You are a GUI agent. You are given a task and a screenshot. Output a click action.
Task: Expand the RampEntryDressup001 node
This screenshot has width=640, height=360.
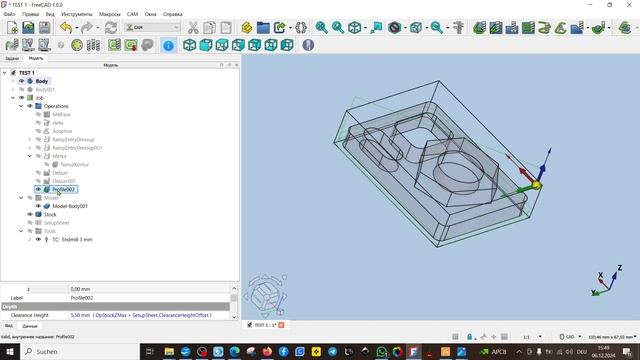tap(29, 148)
